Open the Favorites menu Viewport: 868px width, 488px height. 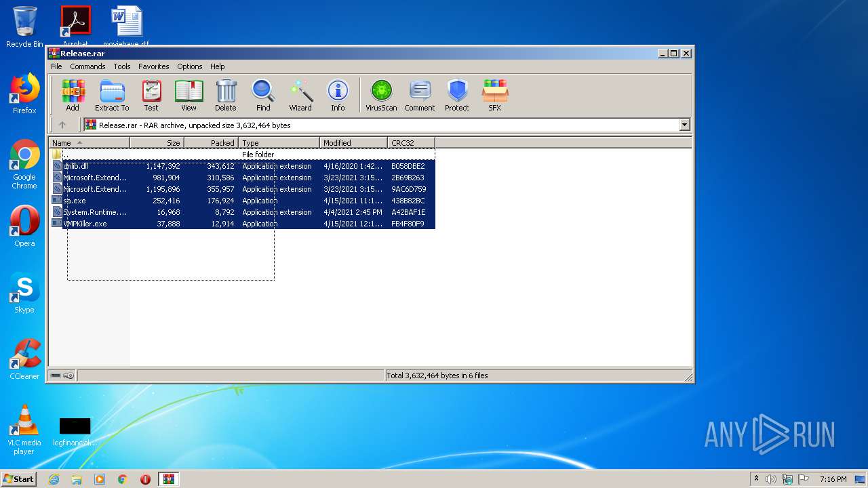154,66
